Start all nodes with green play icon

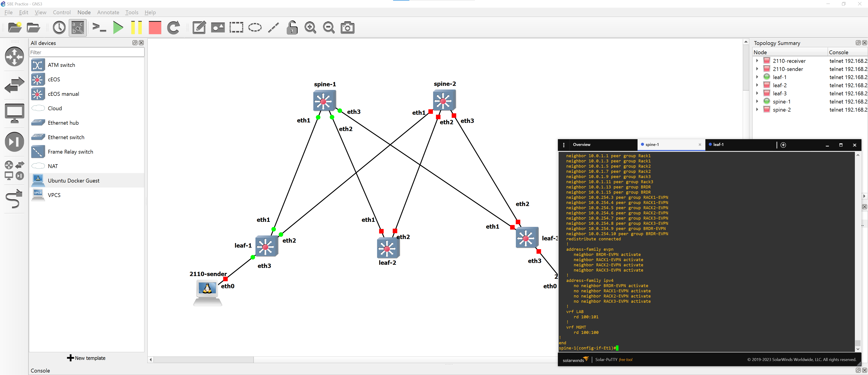[118, 28]
